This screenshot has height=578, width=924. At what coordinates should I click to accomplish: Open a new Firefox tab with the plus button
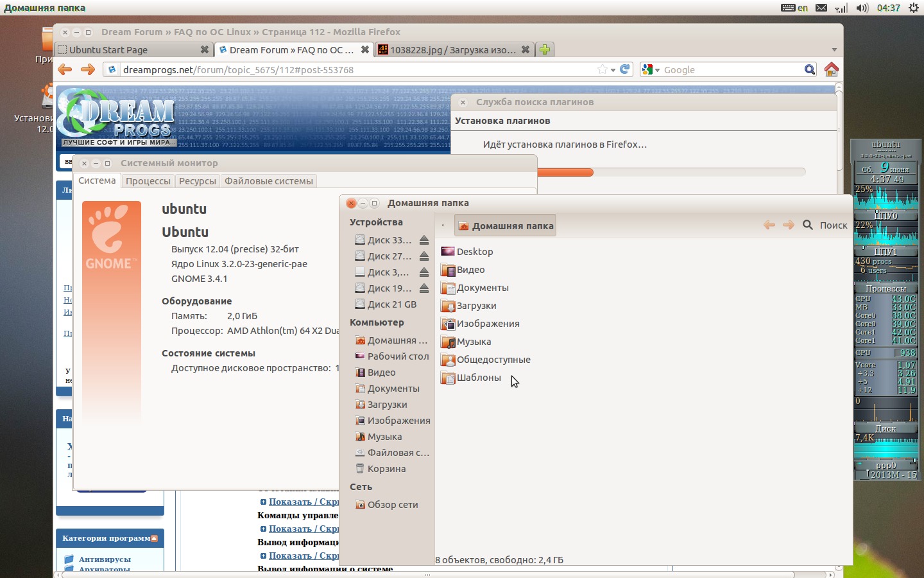click(x=545, y=49)
